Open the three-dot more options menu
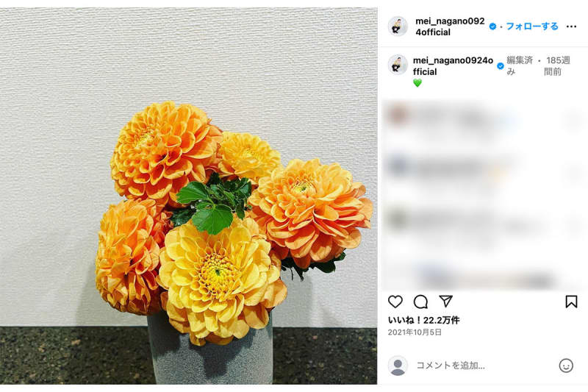This screenshot has height=392, width=588. pyautogui.click(x=571, y=26)
